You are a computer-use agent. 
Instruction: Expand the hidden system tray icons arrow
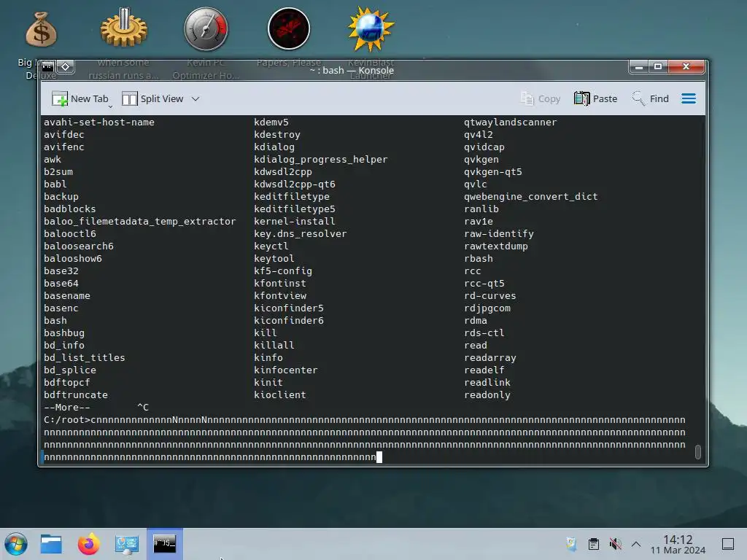[x=636, y=544]
